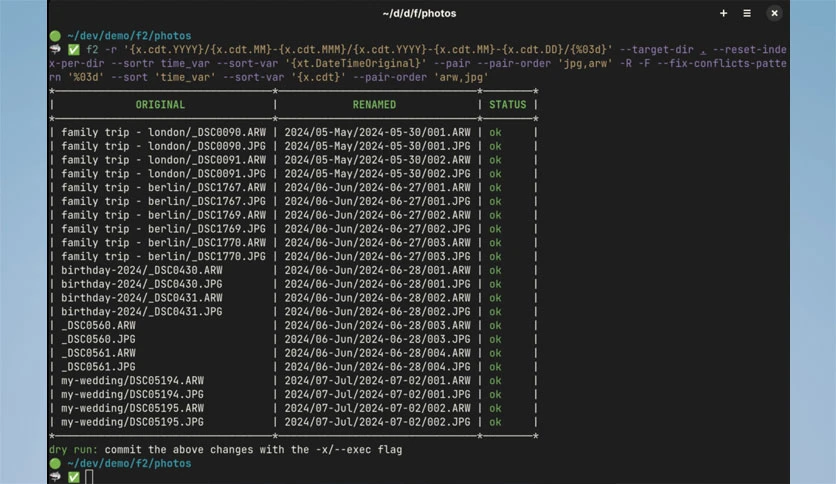Click renamed path '2024/06-Jun/2024-06-27/003.ARW'
The height and width of the screenshot is (484, 836).
[377, 243]
